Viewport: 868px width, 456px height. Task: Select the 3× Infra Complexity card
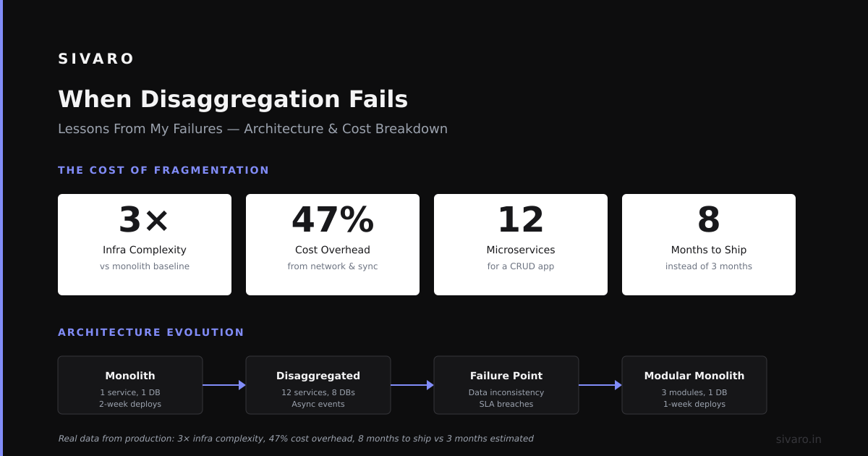pos(145,245)
